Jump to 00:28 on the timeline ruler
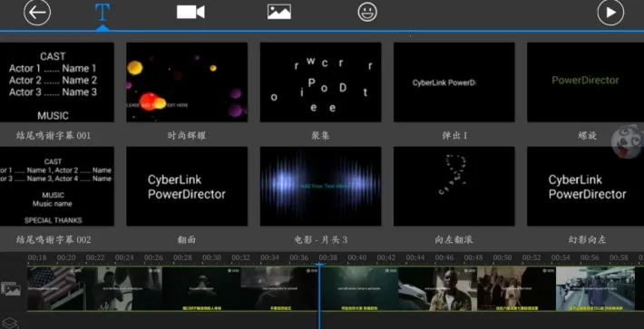This screenshot has height=329, width=644. (182, 257)
